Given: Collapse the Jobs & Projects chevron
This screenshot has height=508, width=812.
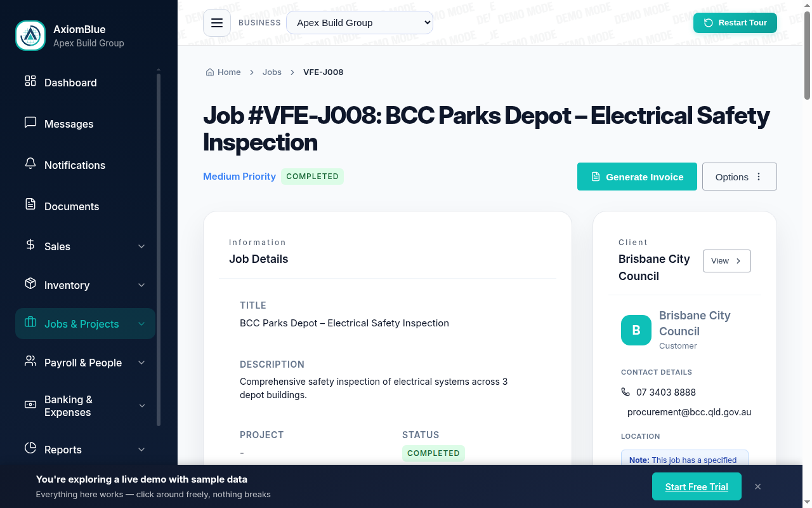Looking at the screenshot, I should (141, 324).
